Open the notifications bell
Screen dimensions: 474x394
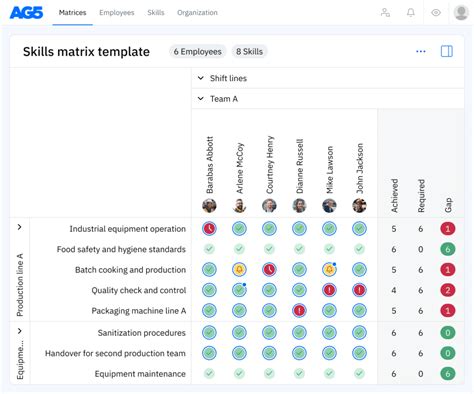(x=411, y=13)
